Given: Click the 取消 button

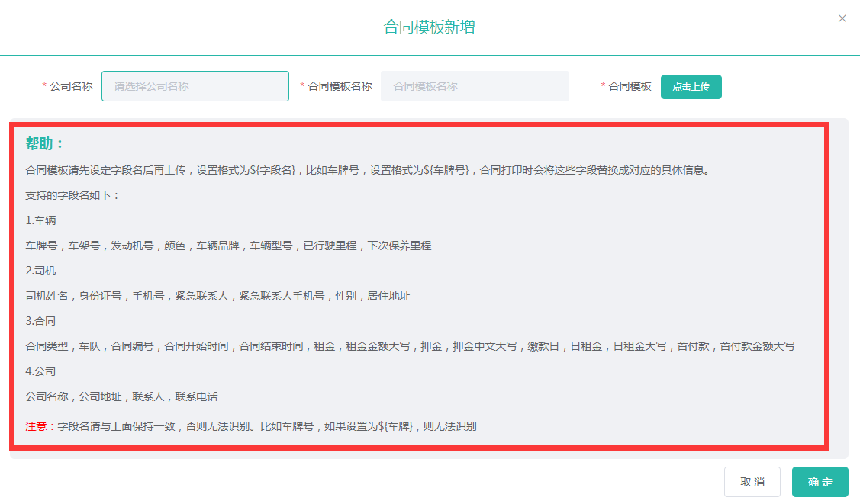Looking at the screenshot, I should (752, 482).
